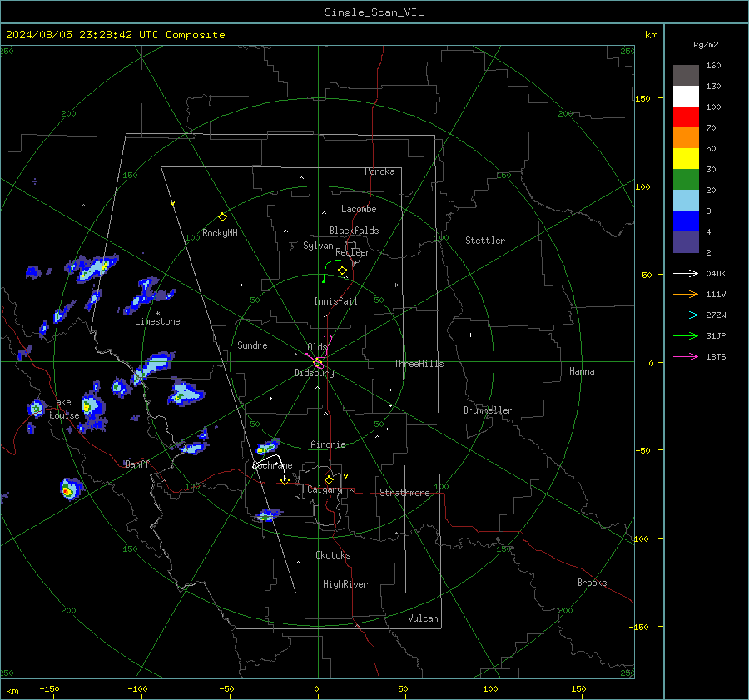Image resolution: width=749 pixels, height=700 pixels.
Task: Click the orange 111V track arrow
Action: [686, 295]
